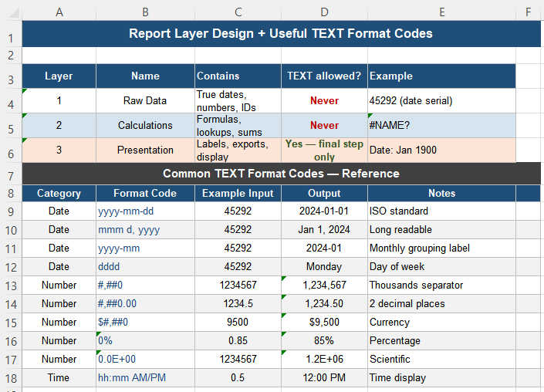
Task: Click the 'Notes' header cell
Action: [441, 193]
